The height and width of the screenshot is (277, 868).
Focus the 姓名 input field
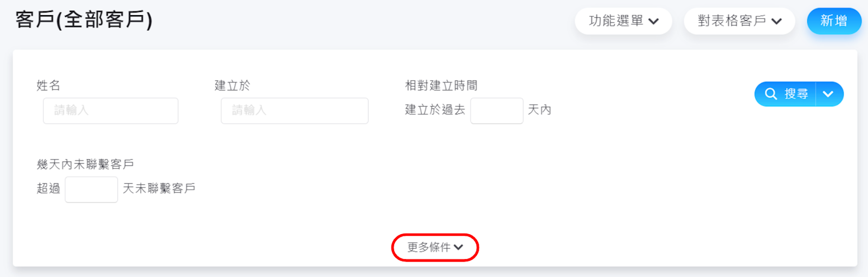point(111,111)
